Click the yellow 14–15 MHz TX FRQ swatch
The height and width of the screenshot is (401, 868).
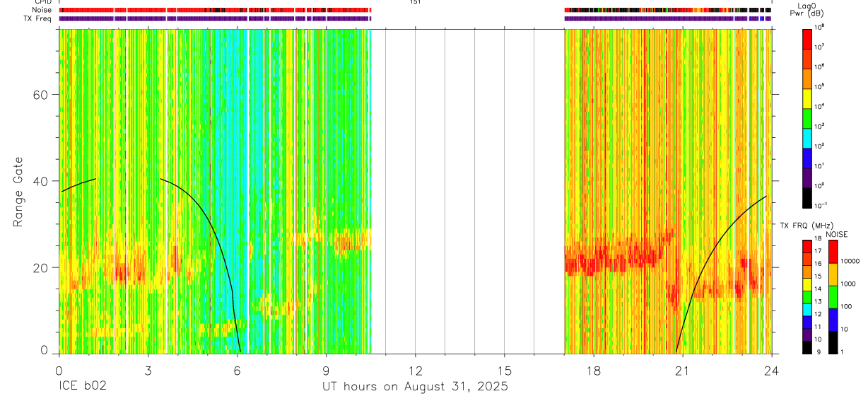807,284
